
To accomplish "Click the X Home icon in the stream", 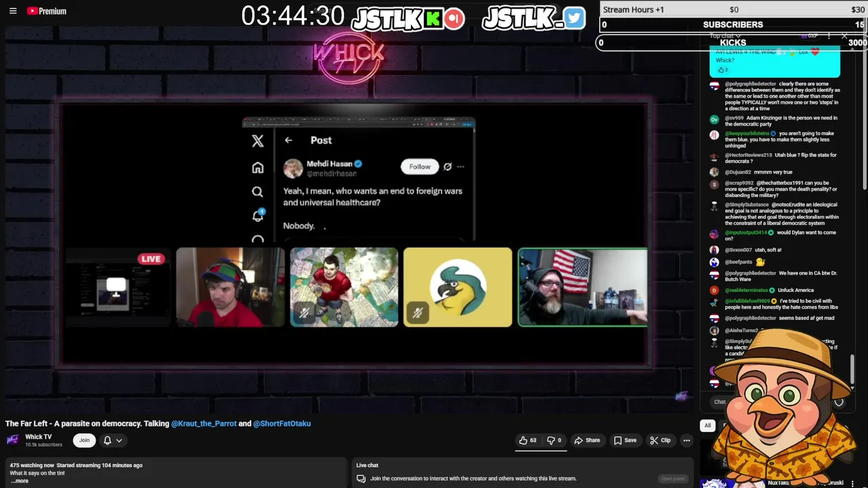I will (x=258, y=168).
